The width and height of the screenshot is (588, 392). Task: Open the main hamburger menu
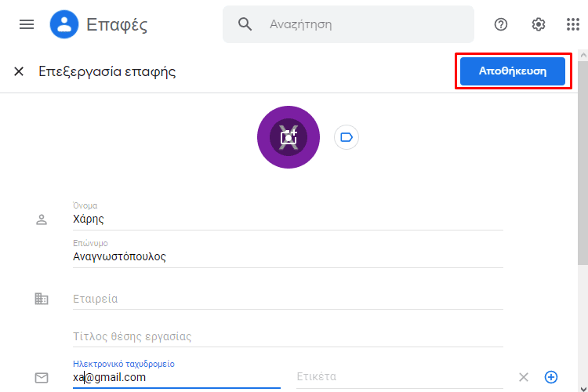pos(27,24)
